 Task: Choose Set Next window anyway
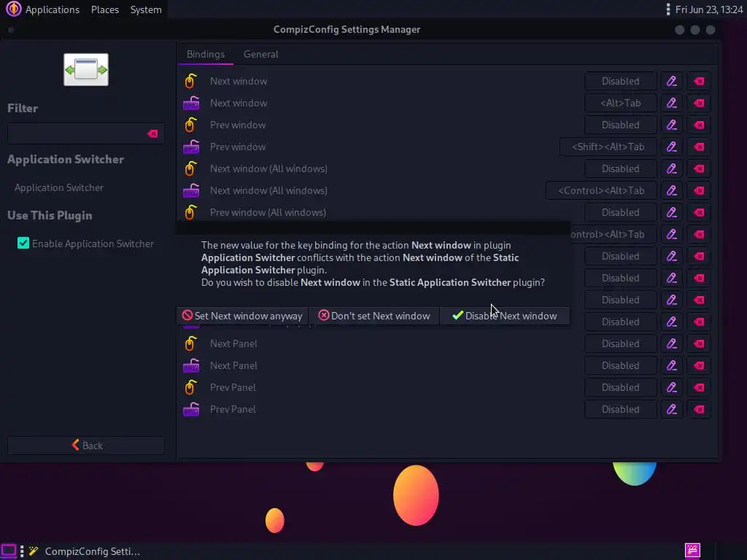[242, 316]
